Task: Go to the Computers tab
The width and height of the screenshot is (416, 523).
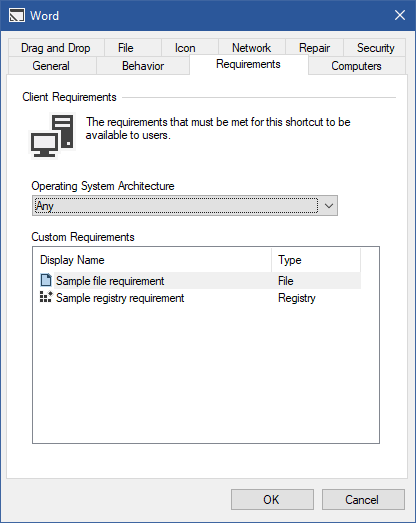Action: click(357, 66)
